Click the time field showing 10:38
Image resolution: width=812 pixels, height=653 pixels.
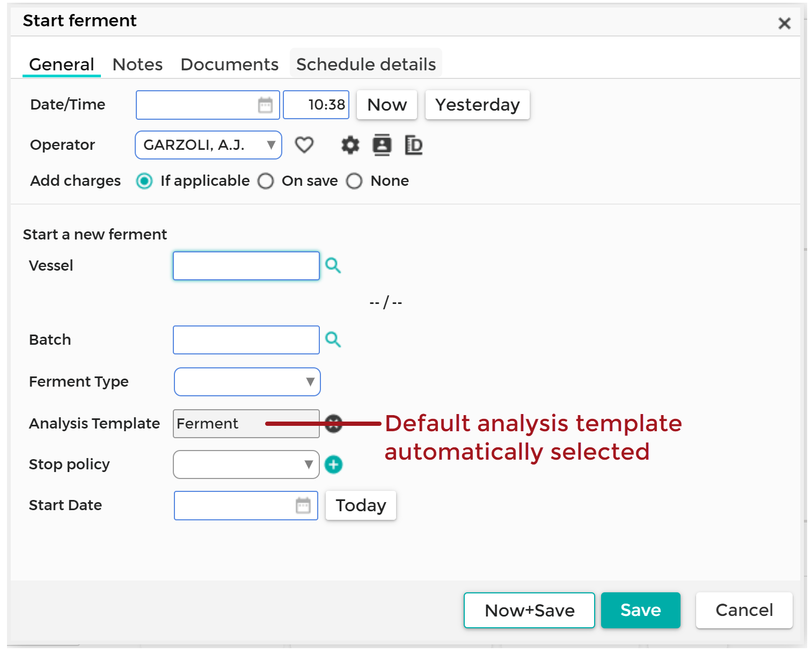[316, 105]
